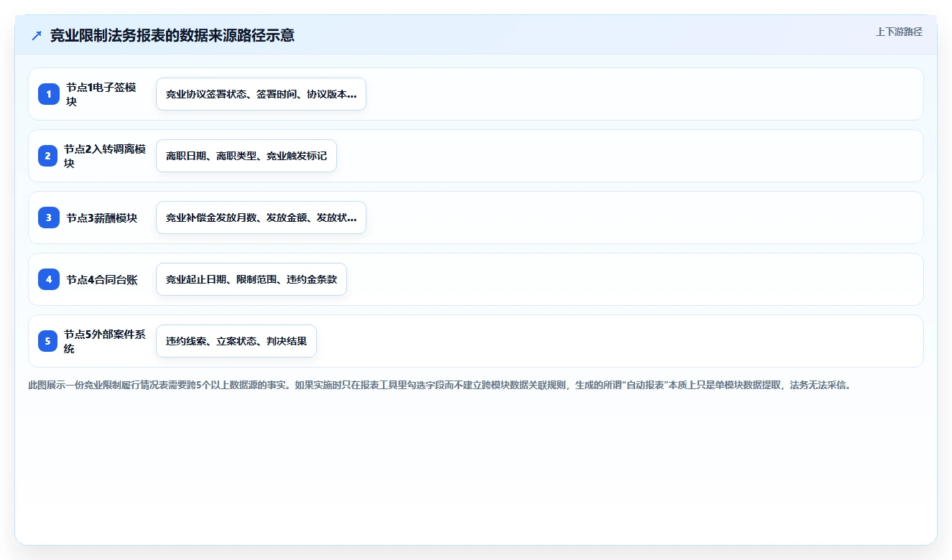Select the 竞业补偿金发放月数 field chip
This screenshot has height=560, width=952.
261,218
